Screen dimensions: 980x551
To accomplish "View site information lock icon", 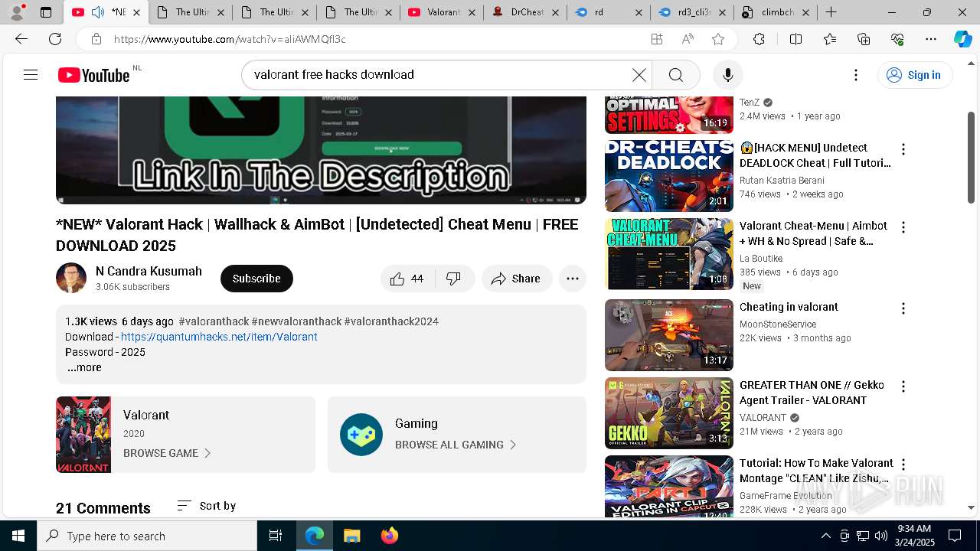I will point(96,39).
